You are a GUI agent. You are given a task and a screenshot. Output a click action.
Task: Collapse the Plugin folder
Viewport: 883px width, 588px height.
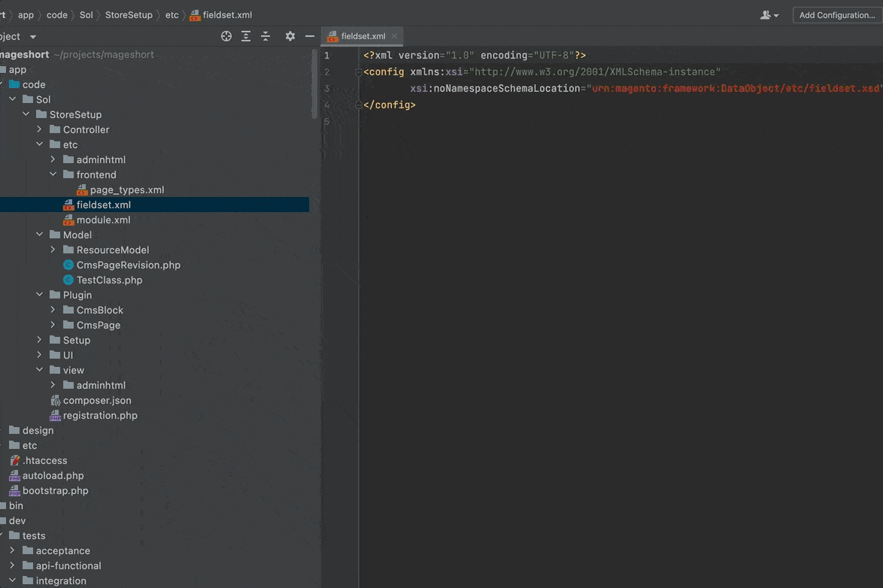click(40, 295)
